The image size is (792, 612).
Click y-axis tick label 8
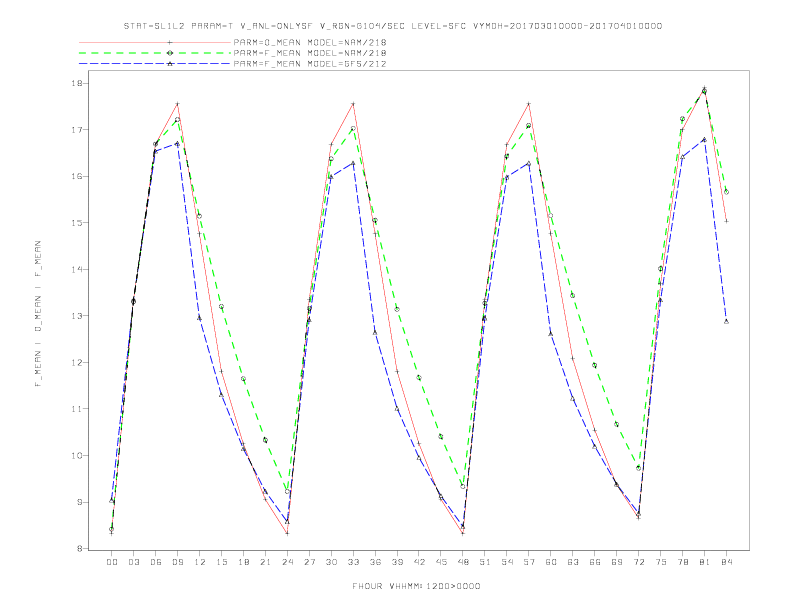click(79, 548)
